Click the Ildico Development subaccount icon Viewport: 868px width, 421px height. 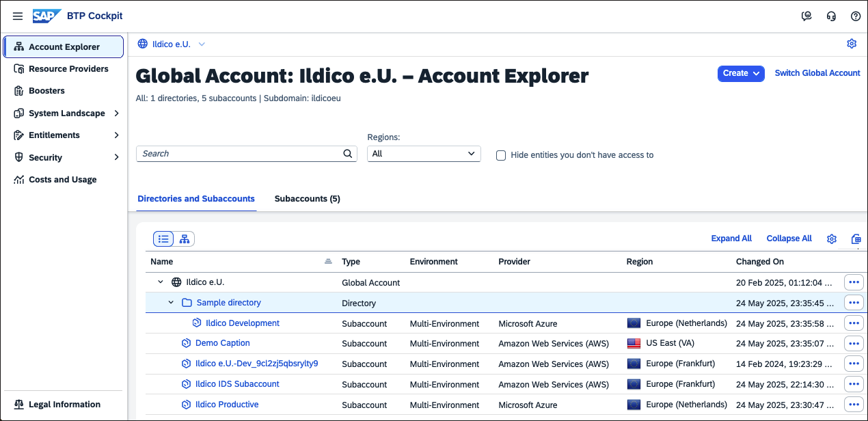coord(196,323)
